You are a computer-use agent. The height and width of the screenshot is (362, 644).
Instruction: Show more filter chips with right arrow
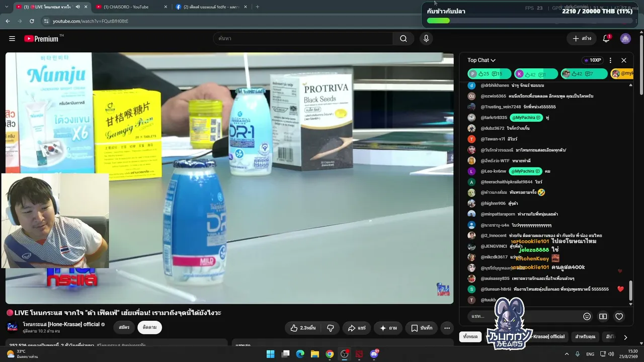tap(625, 337)
